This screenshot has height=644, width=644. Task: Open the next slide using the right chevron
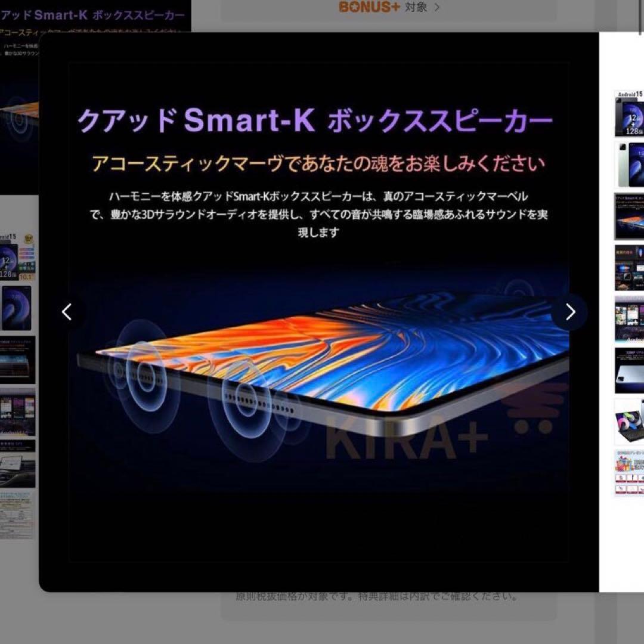(x=571, y=312)
